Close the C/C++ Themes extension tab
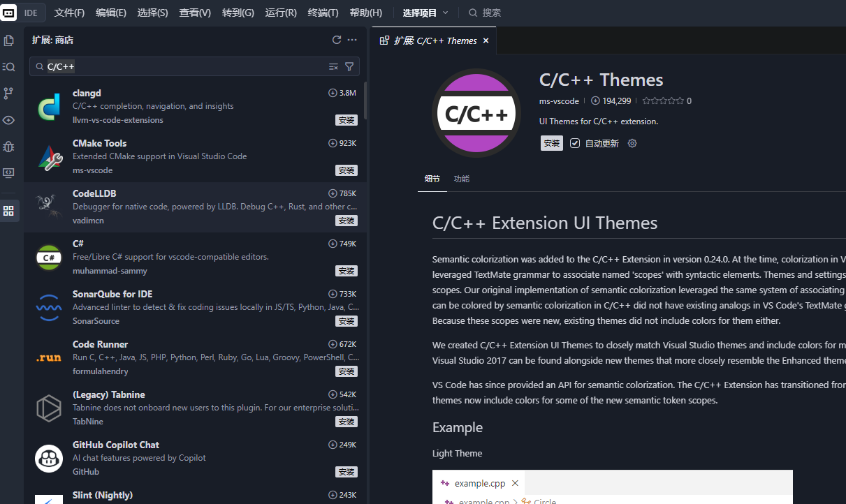This screenshot has height=504, width=846. click(486, 40)
